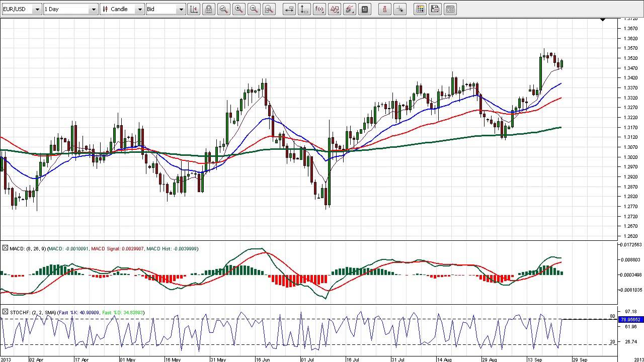Click the Fast %K value text
The height and width of the screenshot is (362, 644).
click(x=79, y=313)
